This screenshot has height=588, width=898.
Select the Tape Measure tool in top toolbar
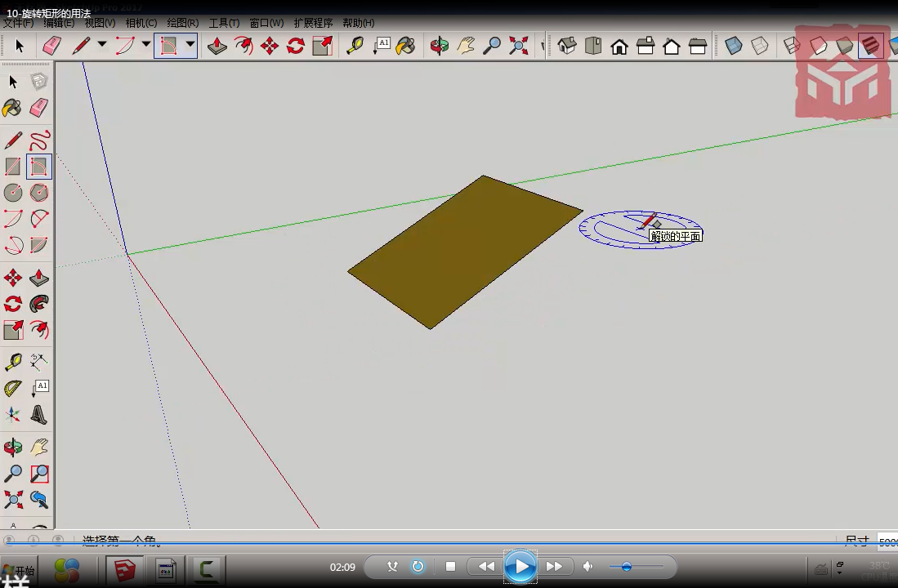pyautogui.click(x=355, y=46)
